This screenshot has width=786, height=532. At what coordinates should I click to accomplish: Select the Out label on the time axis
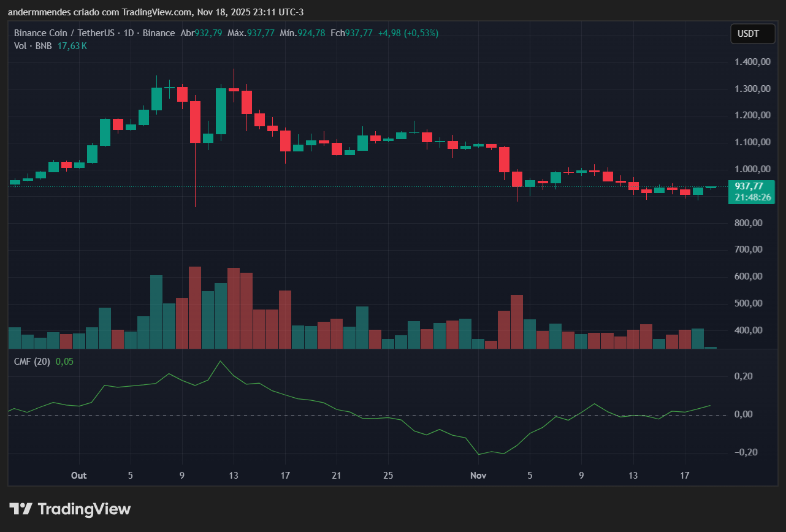(78, 476)
